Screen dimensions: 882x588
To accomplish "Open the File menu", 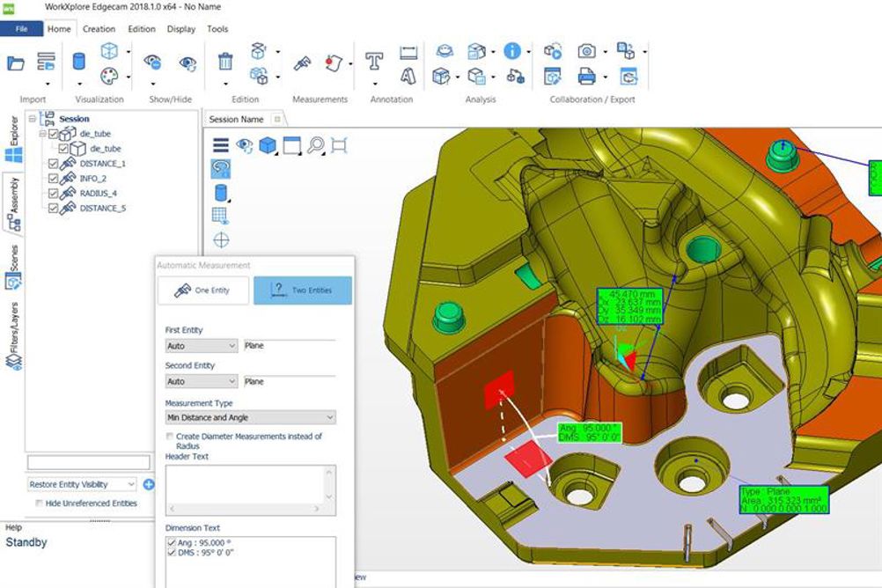I will tap(21, 29).
